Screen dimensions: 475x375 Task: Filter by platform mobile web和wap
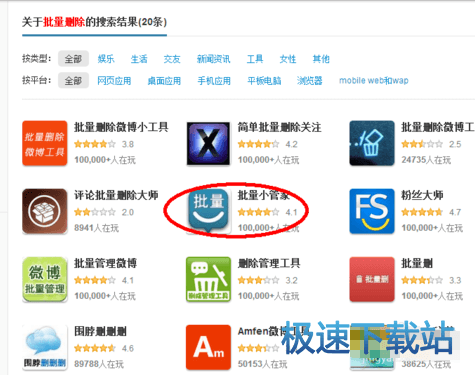tap(374, 80)
